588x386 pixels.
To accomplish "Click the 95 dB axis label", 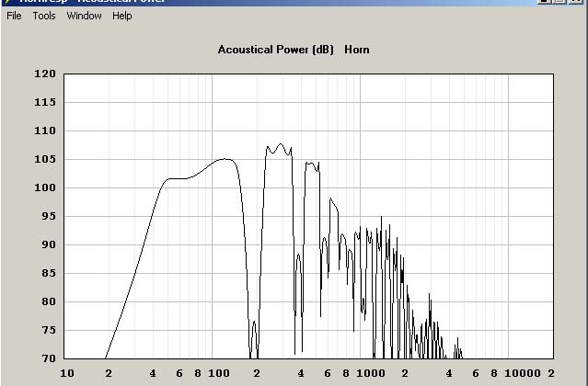I will point(49,216).
